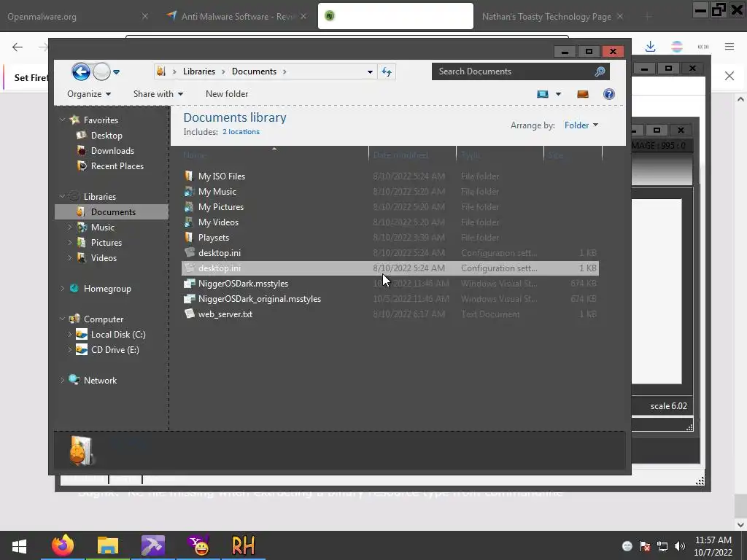Open Firefox from the taskbar
747x560 pixels.
63,545
